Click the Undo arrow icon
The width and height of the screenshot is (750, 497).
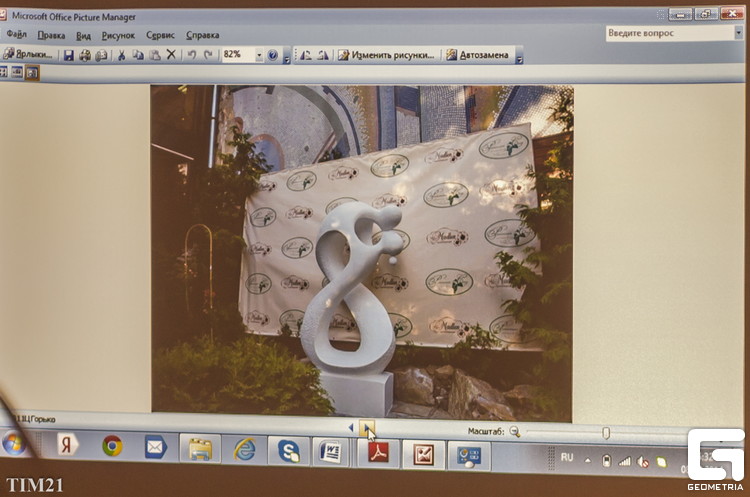190,55
